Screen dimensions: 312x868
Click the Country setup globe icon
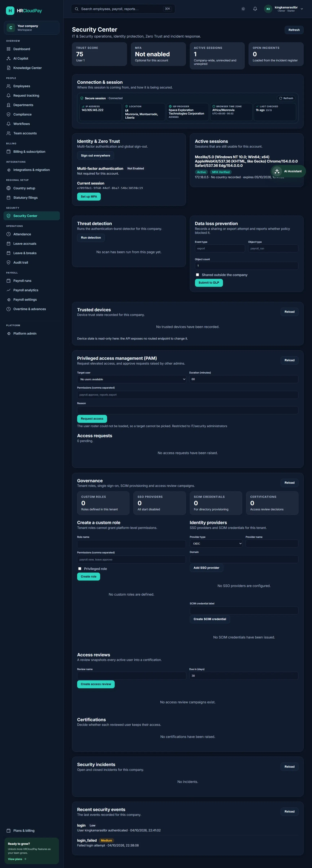point(8,188)
